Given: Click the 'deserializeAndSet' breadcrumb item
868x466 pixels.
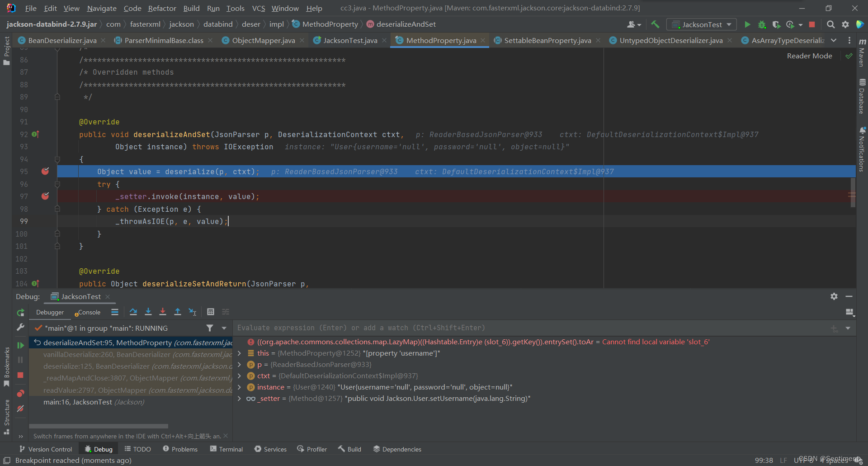Looking at the screenshot, I should (401, 24).
